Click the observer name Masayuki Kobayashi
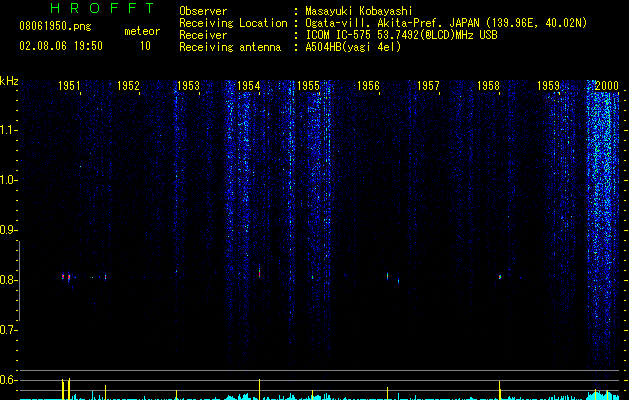This screenshot has height=400, width=629. (x=359, y=11)
